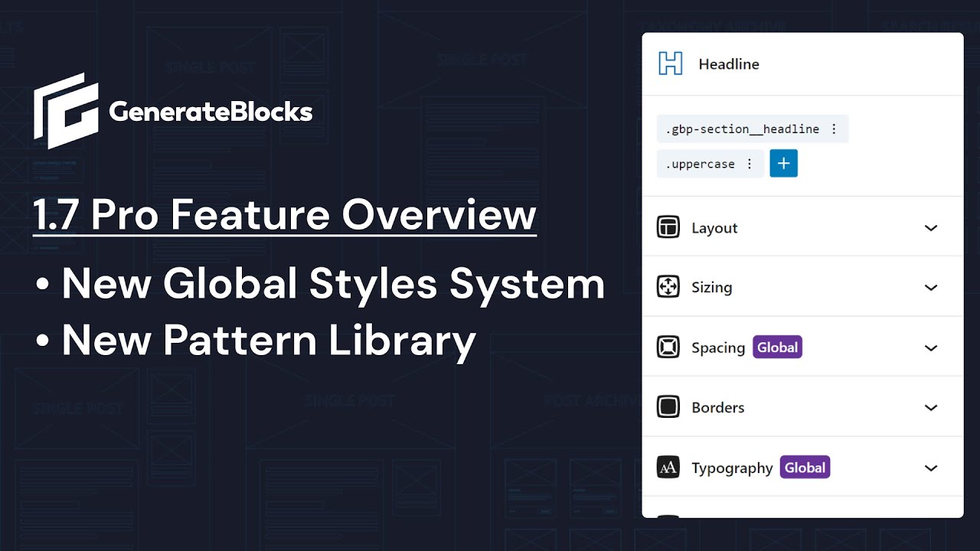Expand the Sizing section chevron
The width and height of the screenshot is (980, 551).
(x=931, y=288)
